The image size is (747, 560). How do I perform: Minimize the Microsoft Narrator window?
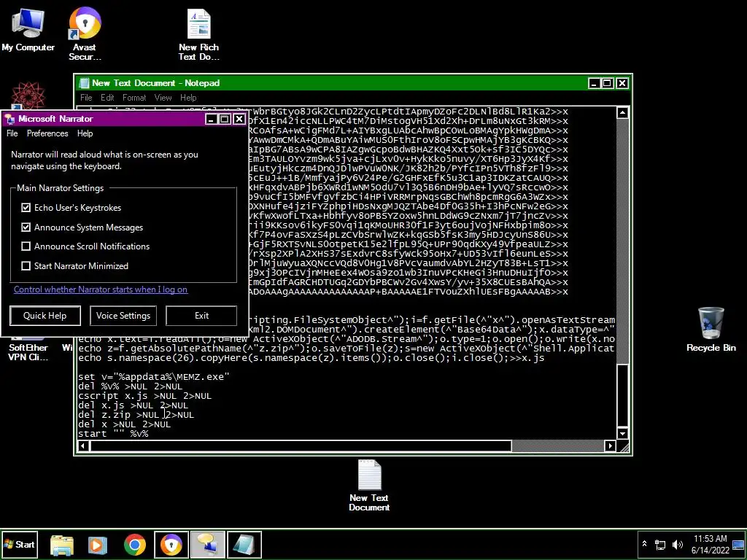[212, 119]
